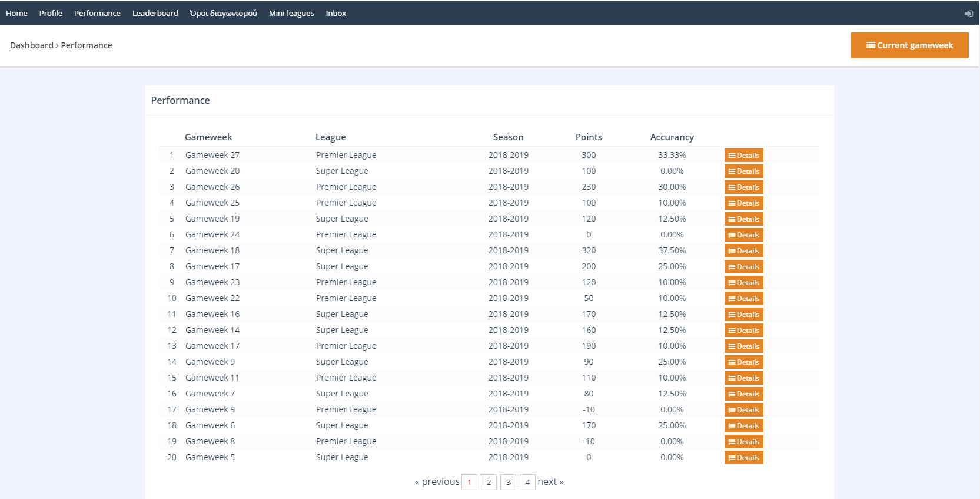Screen dimensions: 980x499
Task: Open the Leaderboard menu item
Action: pyautogui.click(x=155, y=13)
